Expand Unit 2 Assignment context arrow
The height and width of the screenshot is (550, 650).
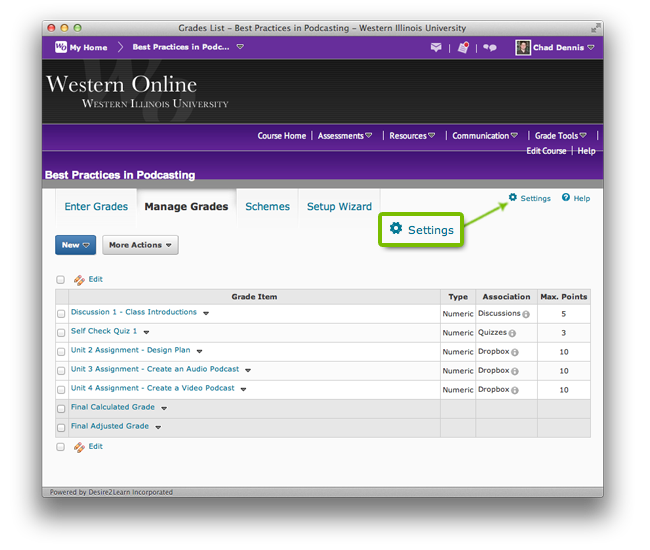click(x=200, y=351)
